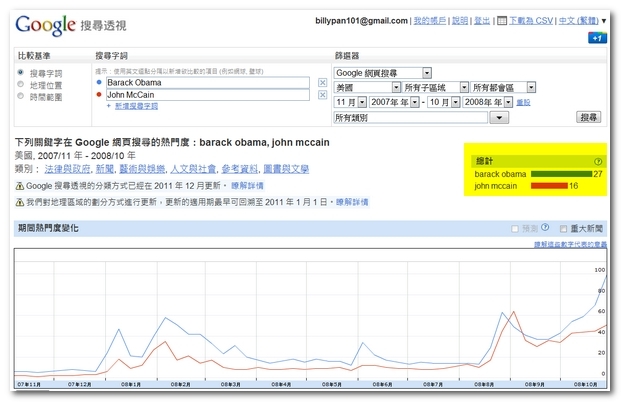Select 搜尋字詞 comparison radio button
Screen dimensions: 621x402
click(21, 72)
